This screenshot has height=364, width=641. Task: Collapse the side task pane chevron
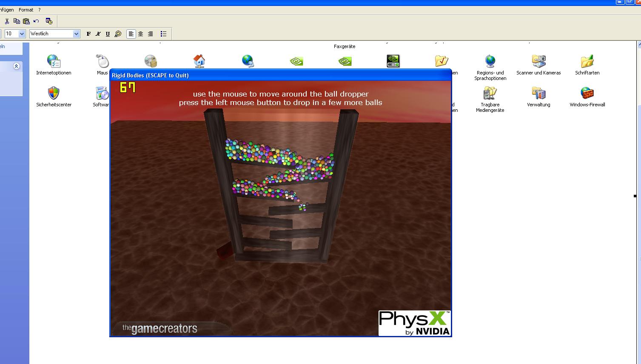point(16,66)
